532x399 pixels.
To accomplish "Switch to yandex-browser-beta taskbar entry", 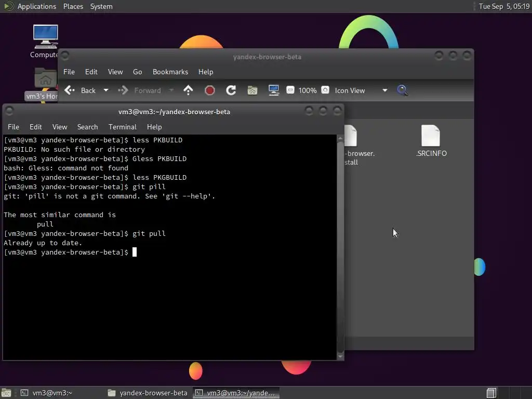I will (148, 393).
